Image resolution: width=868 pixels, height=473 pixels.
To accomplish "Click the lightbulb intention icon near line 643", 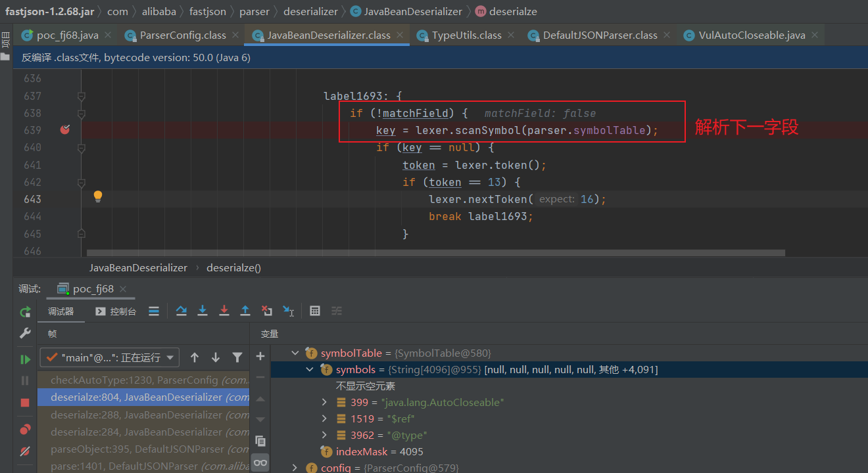I will point(97,196).
